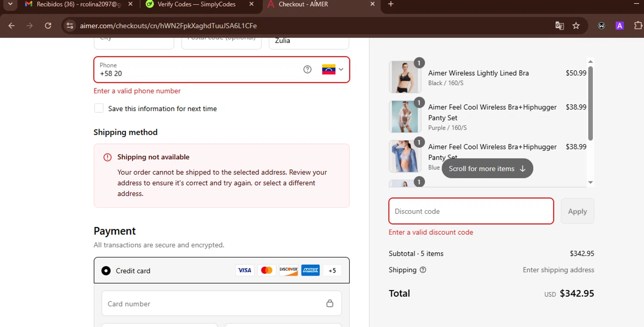Show the +5 more card types
644x327 pixels.
coord(332,270)
